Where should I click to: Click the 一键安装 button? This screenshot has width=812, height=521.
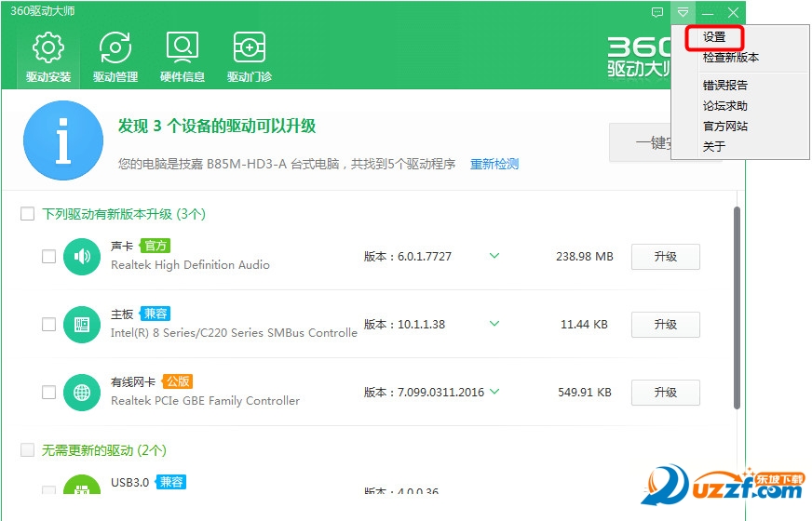[640, 142]
